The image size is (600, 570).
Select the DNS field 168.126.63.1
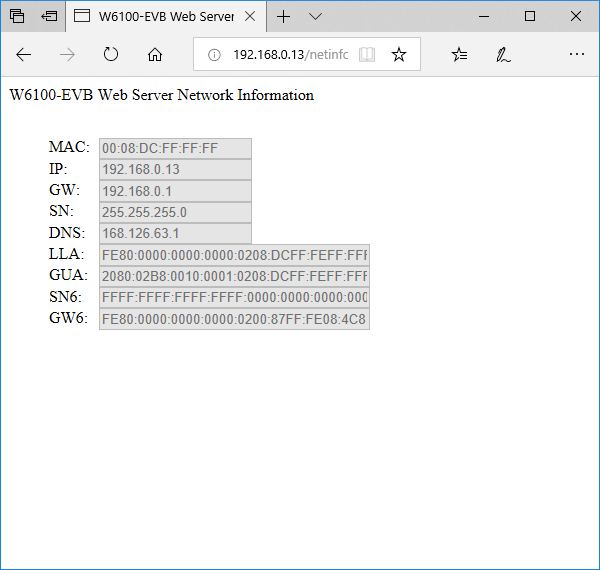tap(175, 233)
